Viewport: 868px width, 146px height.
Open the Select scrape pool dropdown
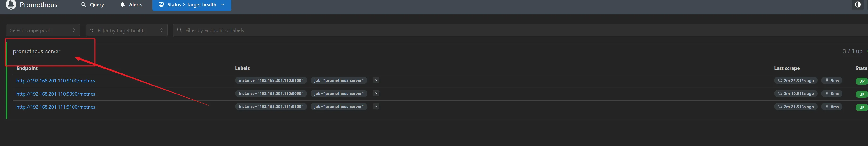tap(42, 30)
